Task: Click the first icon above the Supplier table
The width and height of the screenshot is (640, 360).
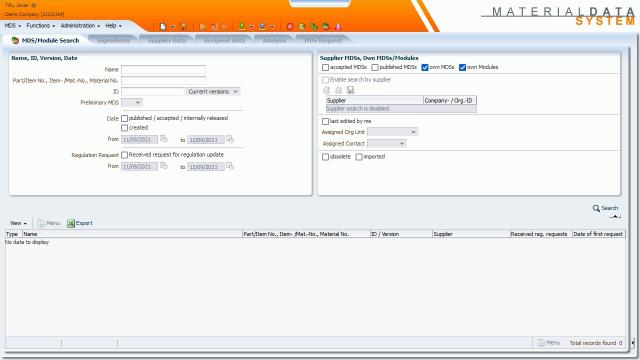Action: coord(327,90)
